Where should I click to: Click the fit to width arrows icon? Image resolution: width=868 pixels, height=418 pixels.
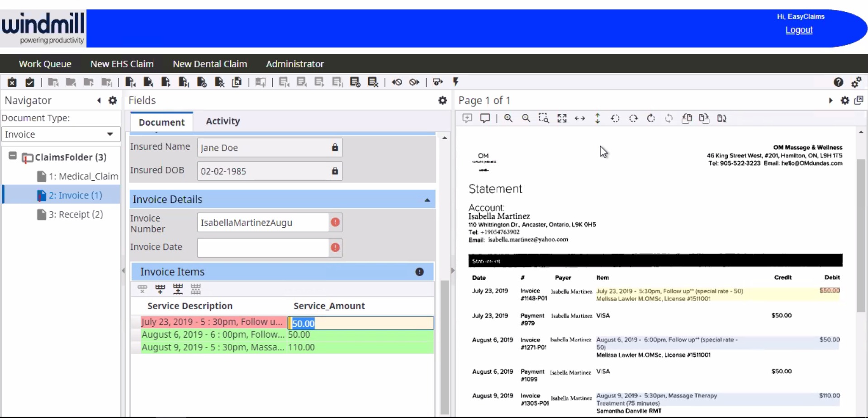click(x=580, y=118)
